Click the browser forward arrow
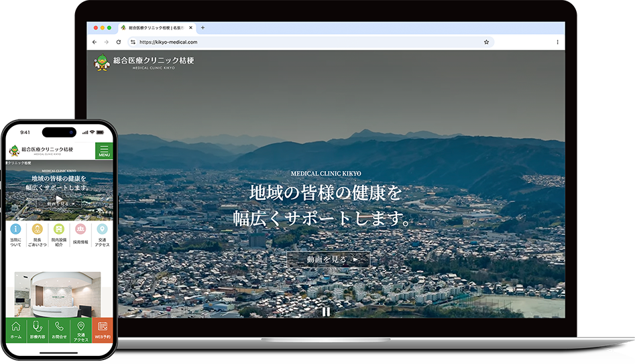The height and width of the screenshot is (364, 635). click(x=106, y=42)
